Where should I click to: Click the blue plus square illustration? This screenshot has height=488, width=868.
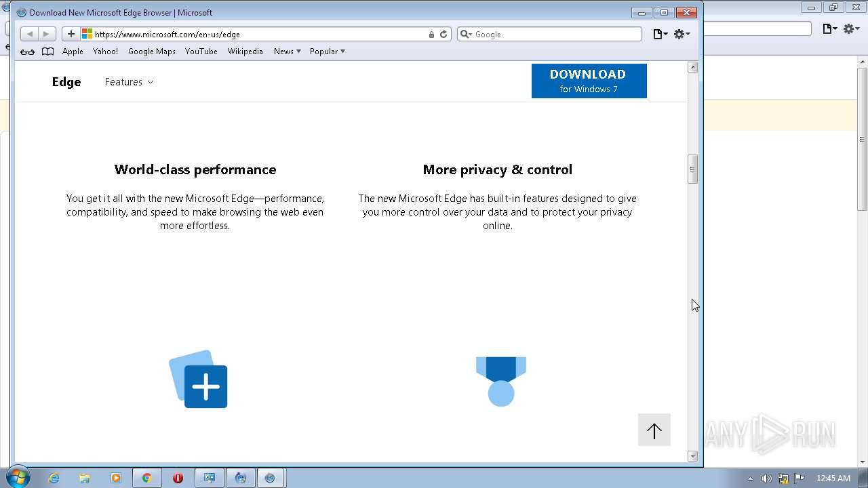point(198,379)
